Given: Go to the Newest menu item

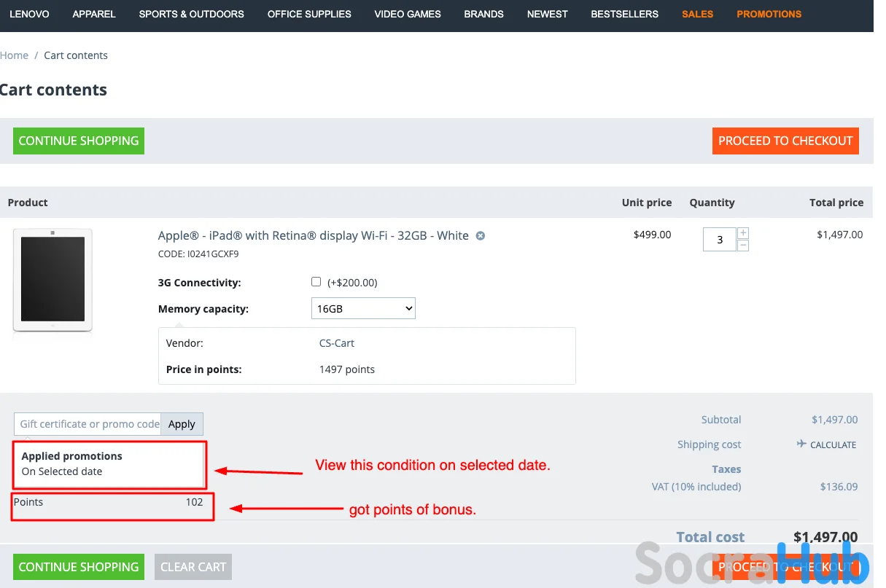Looking at the screenshot, I should tap(548, 14).
